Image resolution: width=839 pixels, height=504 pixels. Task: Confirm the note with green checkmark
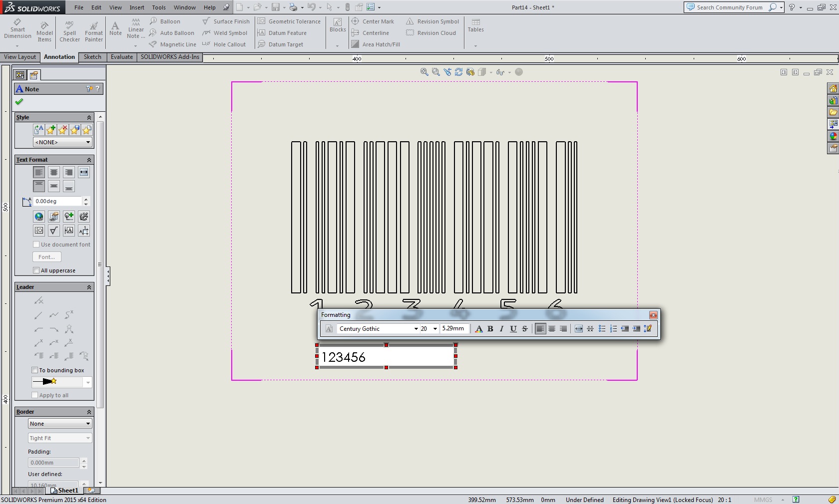tap(19, 102)
